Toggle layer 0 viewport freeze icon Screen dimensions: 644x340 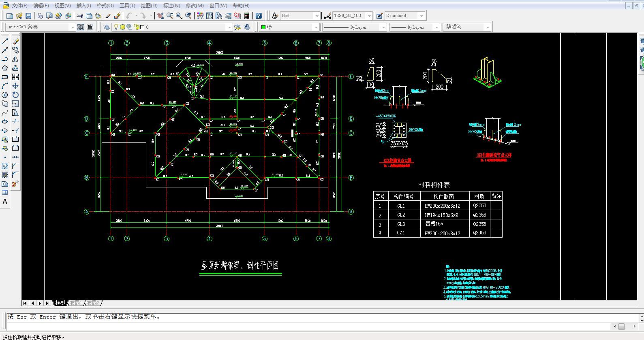click(129, 27)
